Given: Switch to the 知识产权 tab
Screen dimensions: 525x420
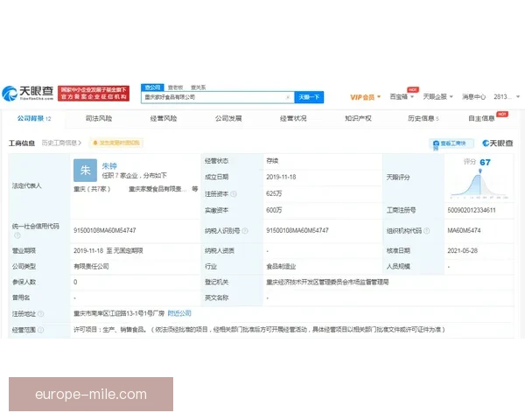Looking at the screenshot, I should (358, 119).
